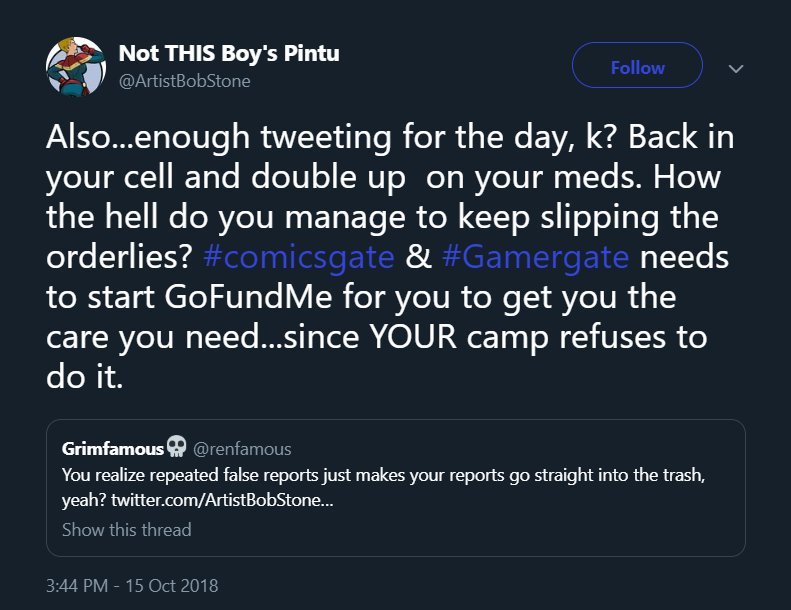Image resolution: width=791 pixels, height=610 pixels.
Task: Click the Follow button
Action: click(x=637, y=67)
